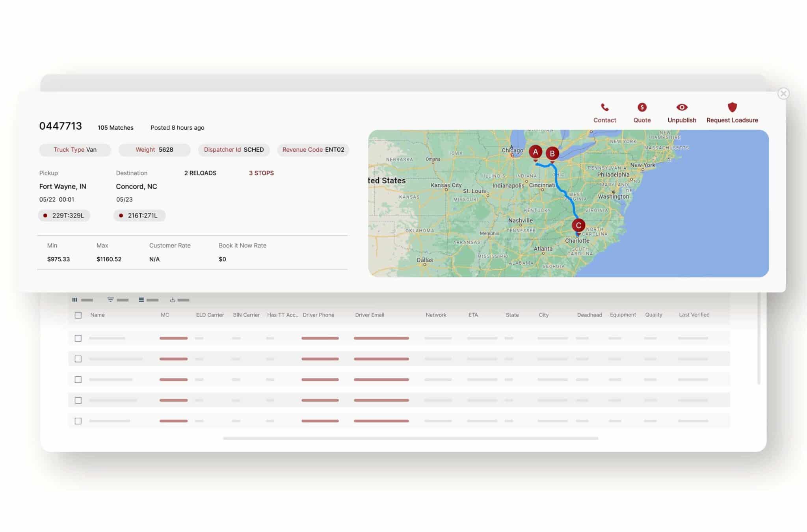Image resolution: width=807 pixels, height=532 pixels.
Task: Open the Dispatcher Id SCHED selector
Action: point(234,150)
